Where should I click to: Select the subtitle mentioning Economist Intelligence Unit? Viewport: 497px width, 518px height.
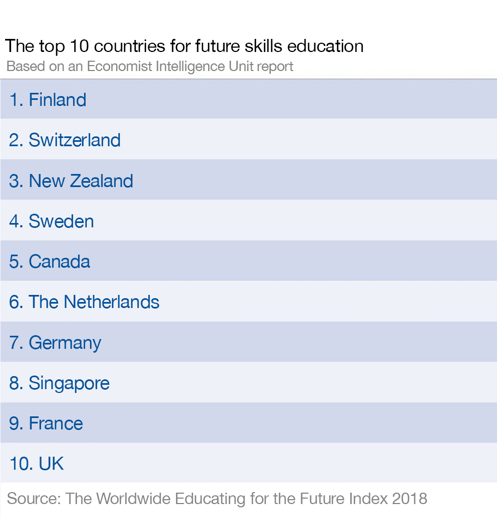click(x=150, y=67)
